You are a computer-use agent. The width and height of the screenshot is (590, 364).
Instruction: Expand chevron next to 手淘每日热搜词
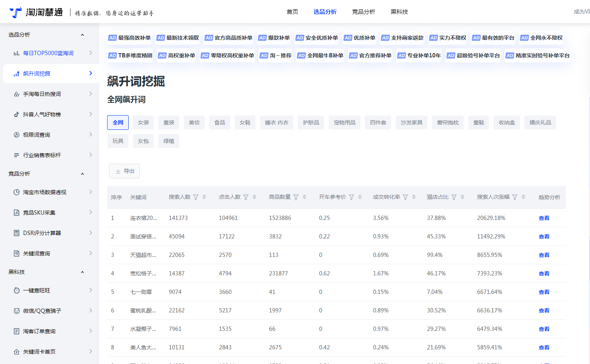tap(91, 94)
